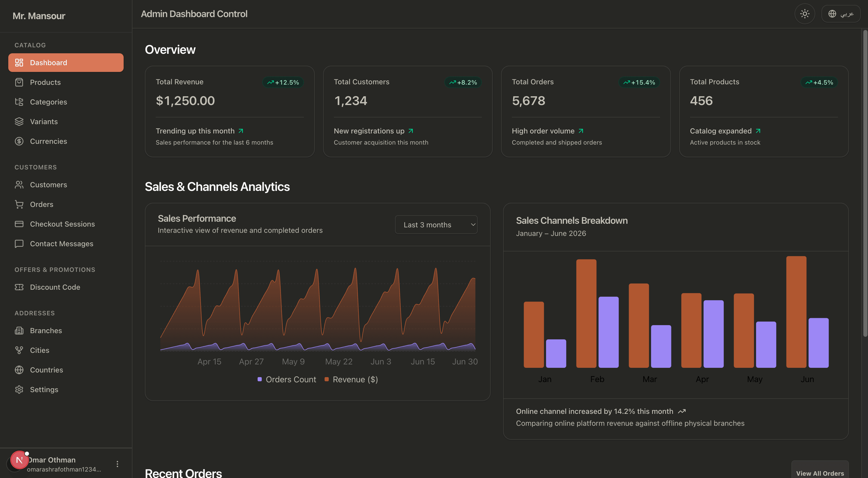
Task: Click the Cities location pins icon
Action: (19, 350)
